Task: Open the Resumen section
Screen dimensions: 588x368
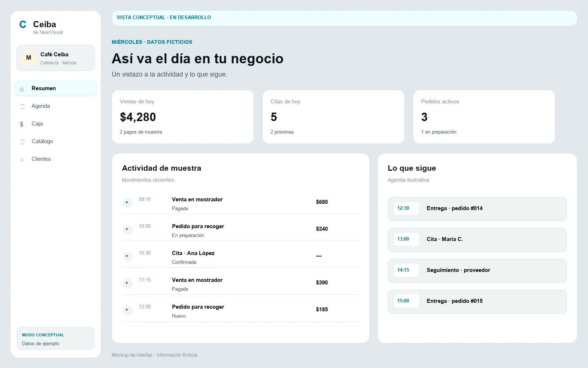Action: (55, 88)
